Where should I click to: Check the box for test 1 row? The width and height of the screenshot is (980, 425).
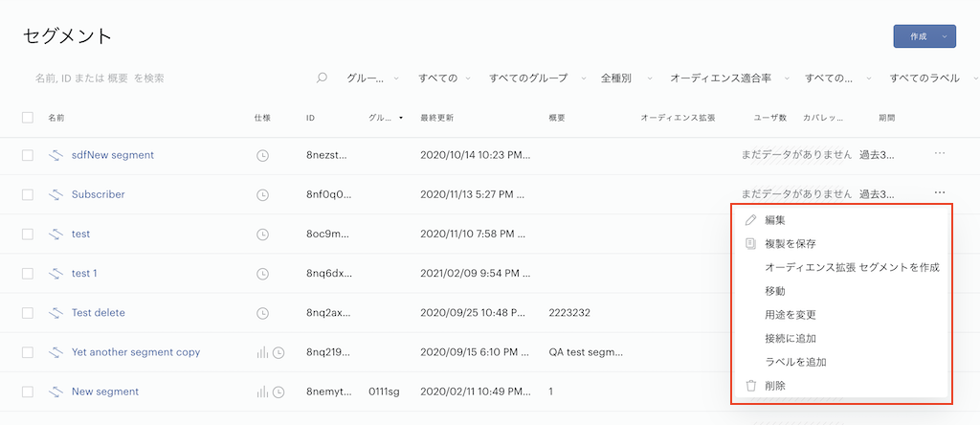pyautogui.click(x=28, y=274)
